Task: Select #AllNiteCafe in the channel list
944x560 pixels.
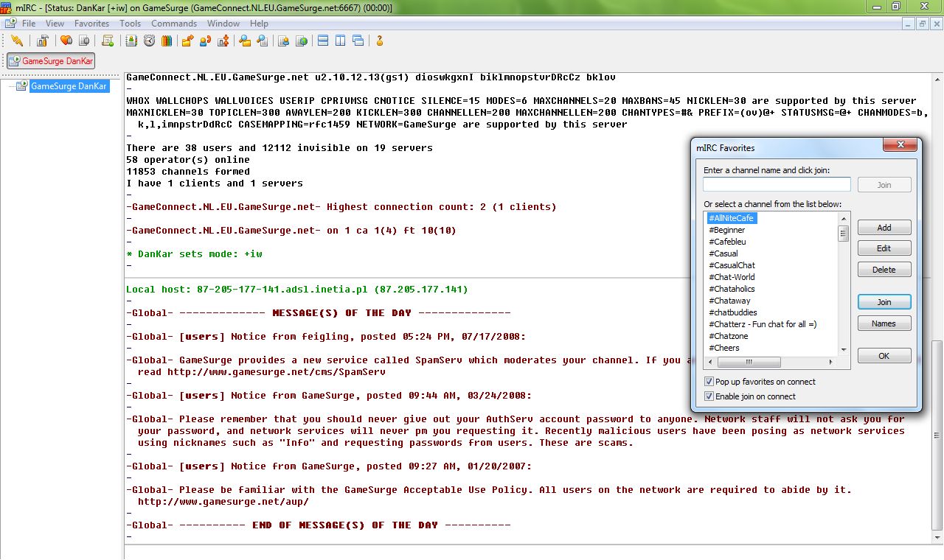Action: coord(732,218)
